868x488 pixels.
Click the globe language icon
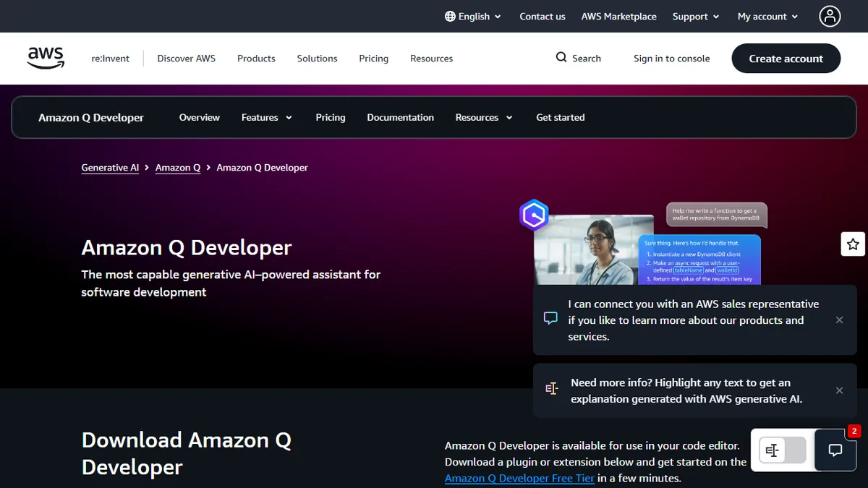coord(450,16)
